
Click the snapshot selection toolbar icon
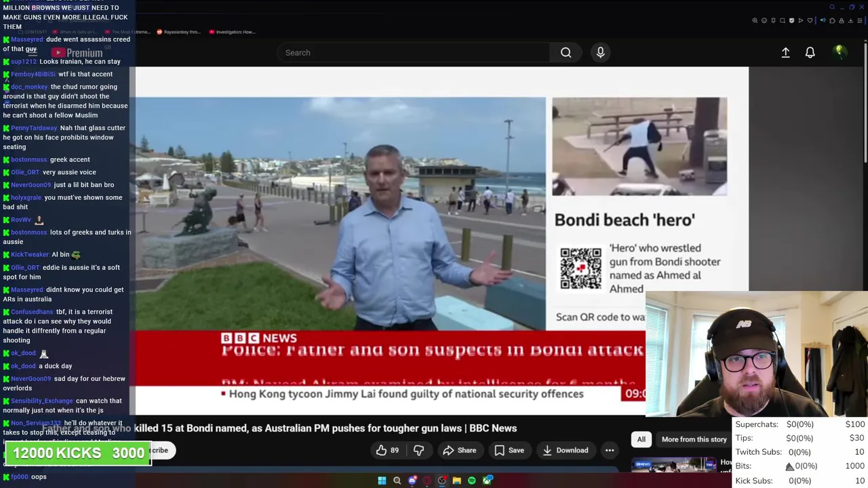[783, 20]
